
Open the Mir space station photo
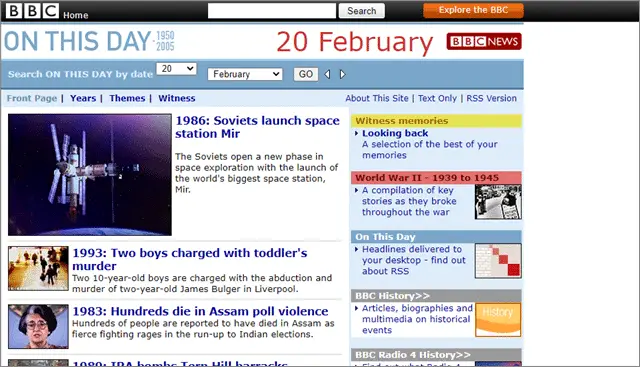point(90,175)
